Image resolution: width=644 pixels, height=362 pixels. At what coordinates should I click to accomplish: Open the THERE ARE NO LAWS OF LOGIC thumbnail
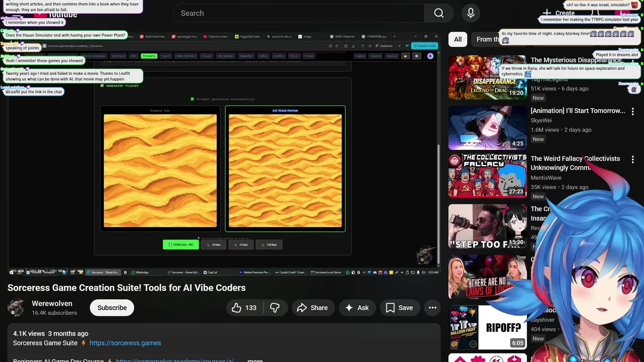coord(488,277)
